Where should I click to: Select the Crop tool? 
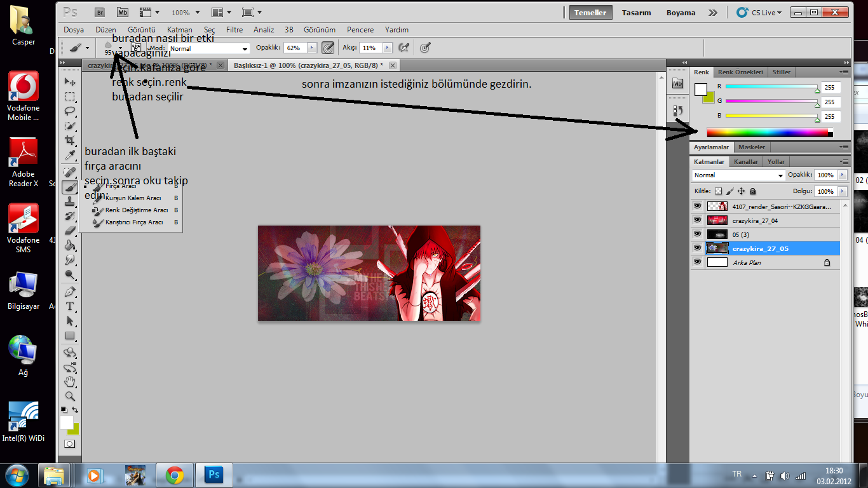pyautogui.click(x=70, y=140)
